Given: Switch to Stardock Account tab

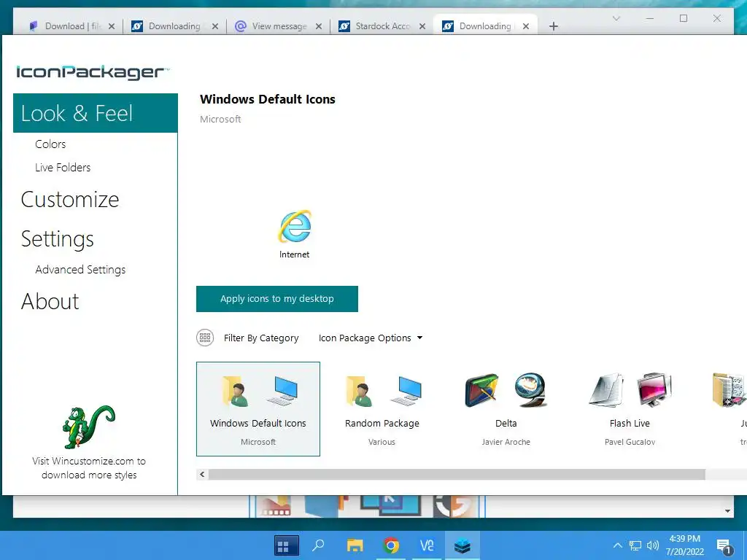Looking at the screenshot, I should coord(382,26).
